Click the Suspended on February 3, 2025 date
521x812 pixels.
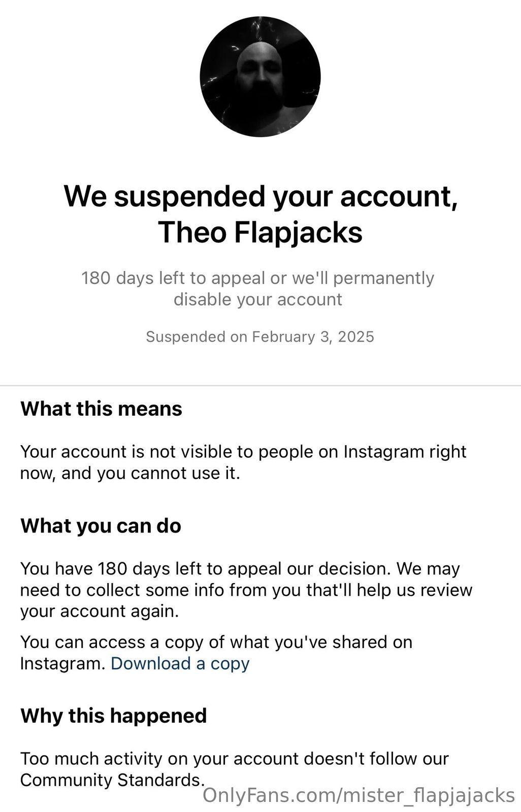260,337
